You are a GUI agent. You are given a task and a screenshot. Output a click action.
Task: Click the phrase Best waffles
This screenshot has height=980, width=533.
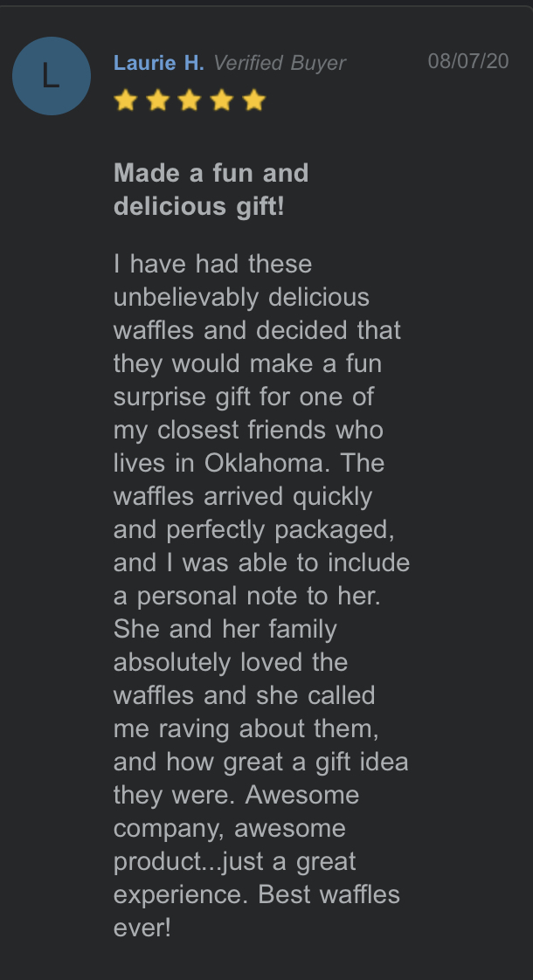[329, 894]
